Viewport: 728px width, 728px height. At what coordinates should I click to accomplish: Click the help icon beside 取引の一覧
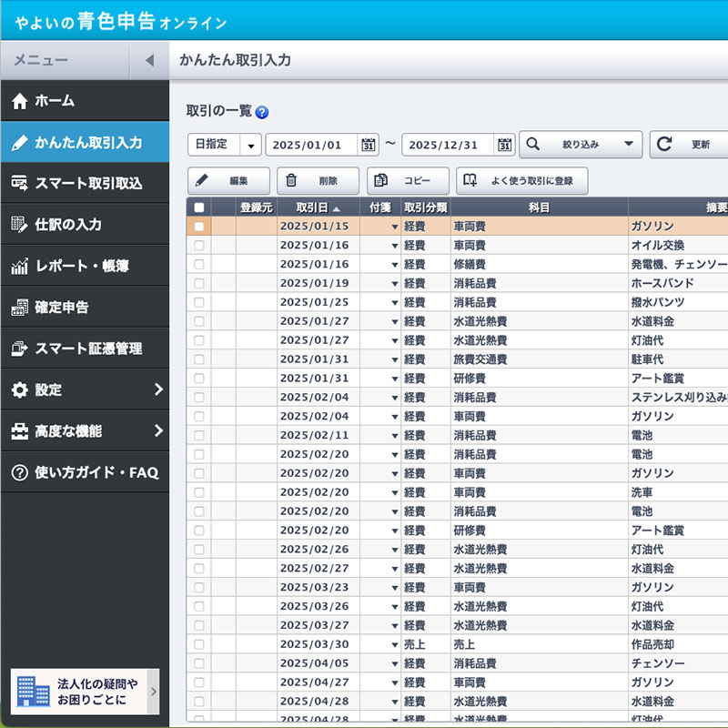(262, 113)
